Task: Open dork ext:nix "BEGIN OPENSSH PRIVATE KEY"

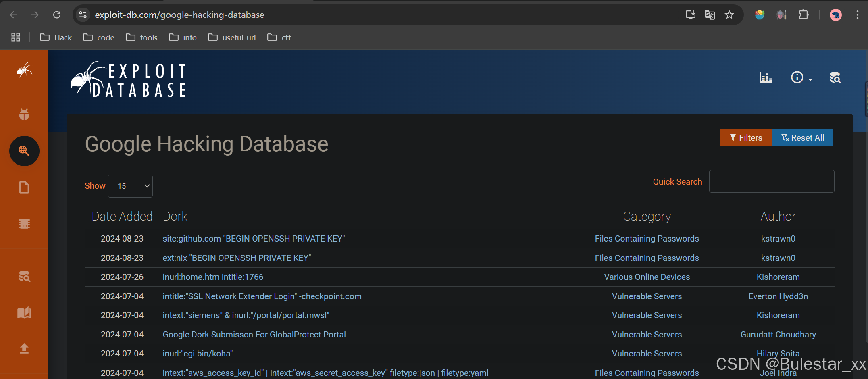Action: point(237,258)
